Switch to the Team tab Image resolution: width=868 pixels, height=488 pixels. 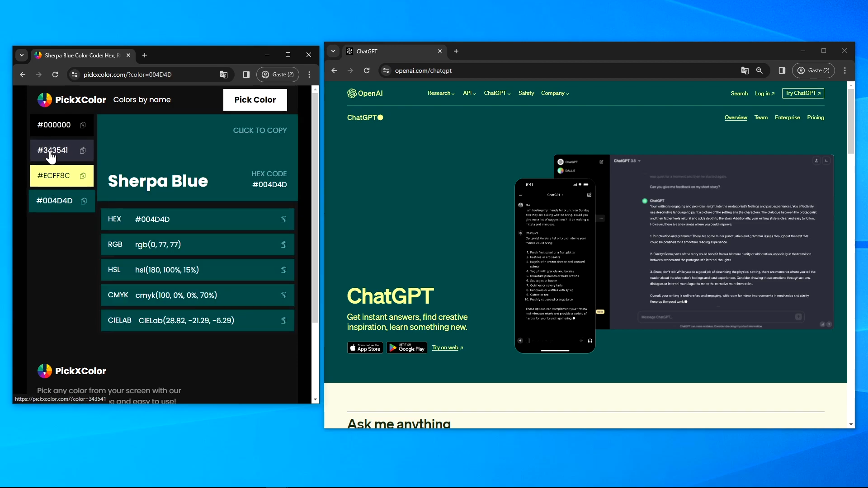[761, 117]
